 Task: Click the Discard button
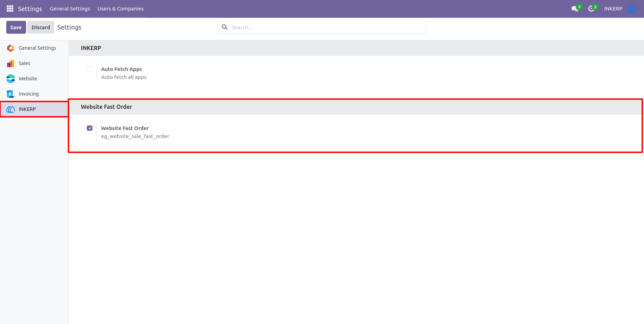click(41, 27)
